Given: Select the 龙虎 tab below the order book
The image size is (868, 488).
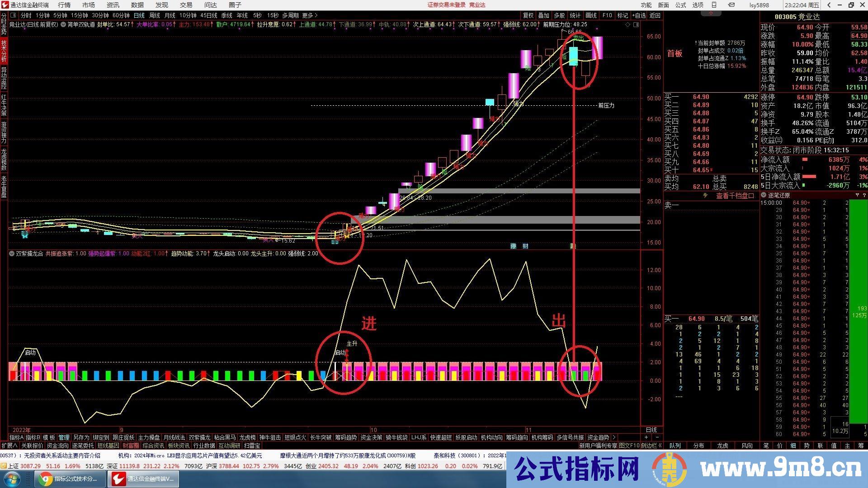Looking at the screenshot, I should (x=722, y=446).
